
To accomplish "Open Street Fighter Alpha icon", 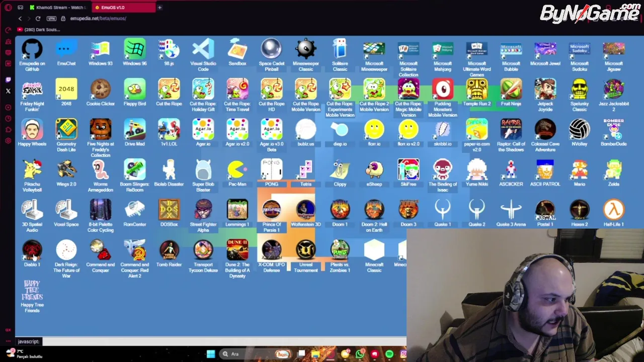I will point(203,215).
